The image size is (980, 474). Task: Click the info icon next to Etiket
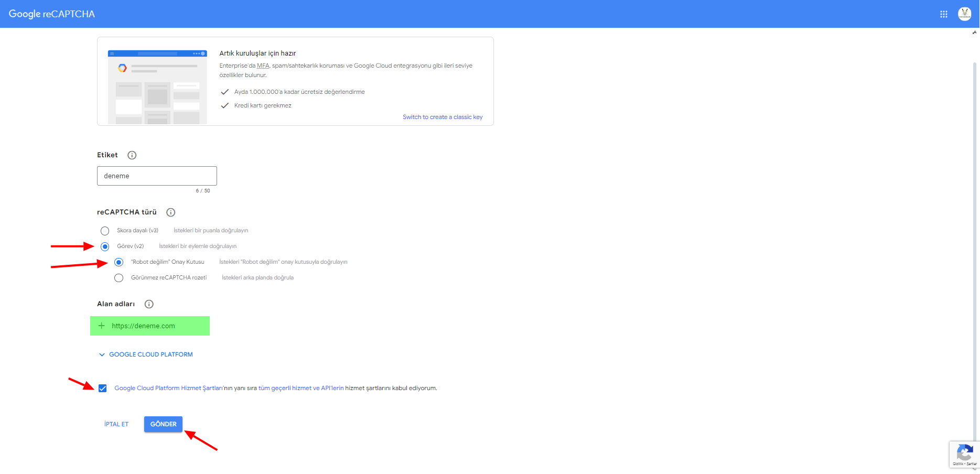(132, 155)
